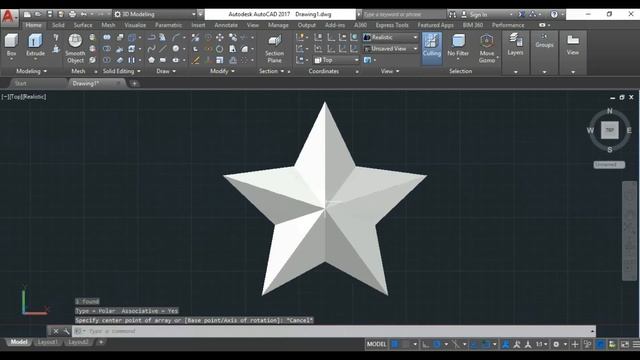Image resolution: width=640 pixels, height=360 pixels.
Task: Open the Top UCS dropdown in Coordinates
Action: click(x=336, y=60)
